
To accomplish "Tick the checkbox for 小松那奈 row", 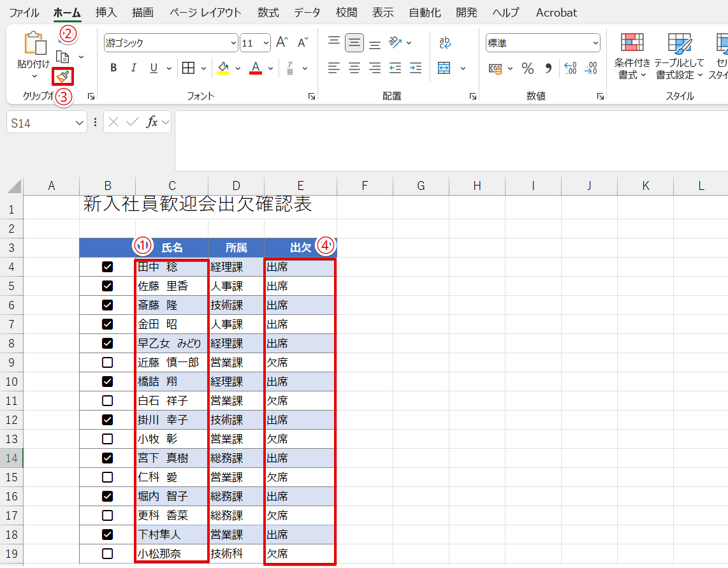I will click(x=107, y=553).
